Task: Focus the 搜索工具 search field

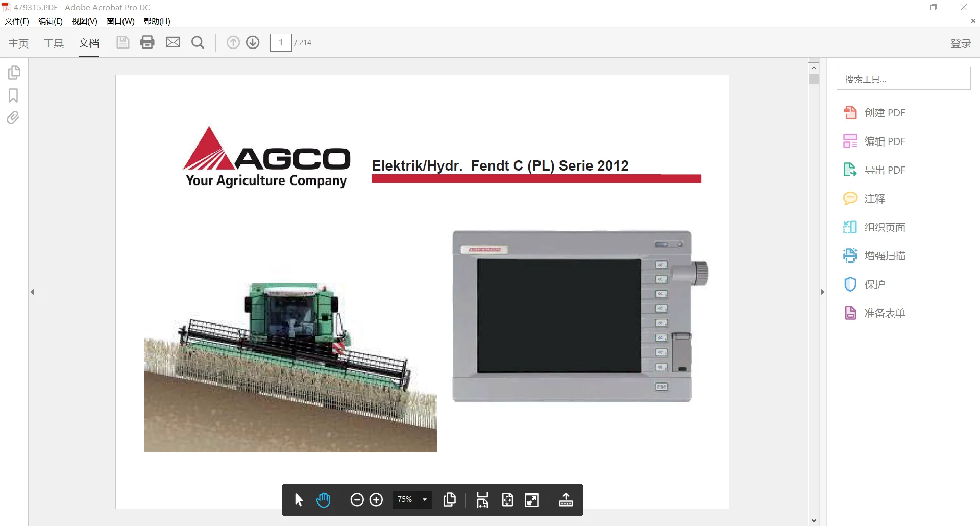Action: click(x=903, y=79)
